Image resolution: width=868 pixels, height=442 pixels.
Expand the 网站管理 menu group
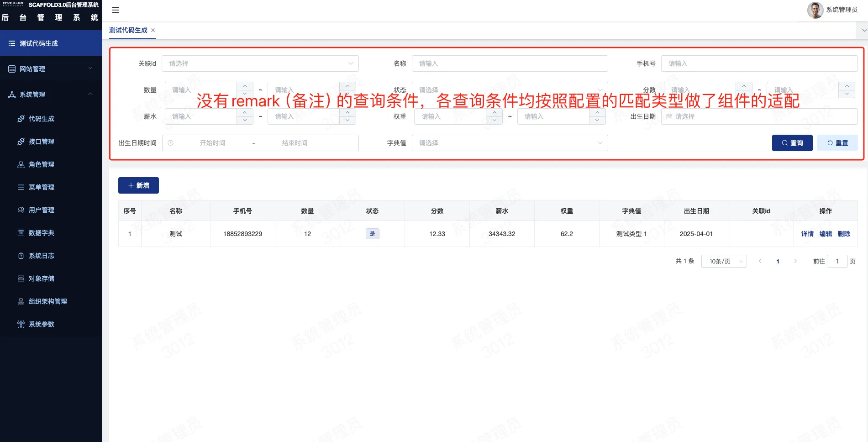tap(51, 69)
